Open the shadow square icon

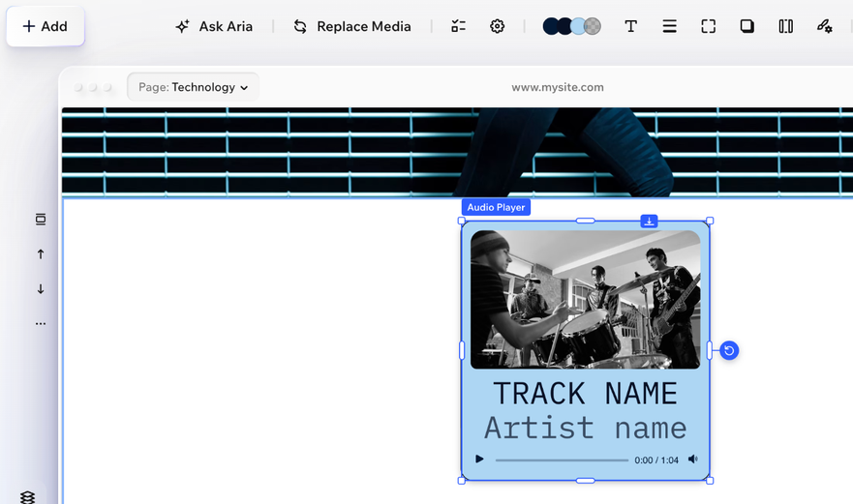point(746,26)
